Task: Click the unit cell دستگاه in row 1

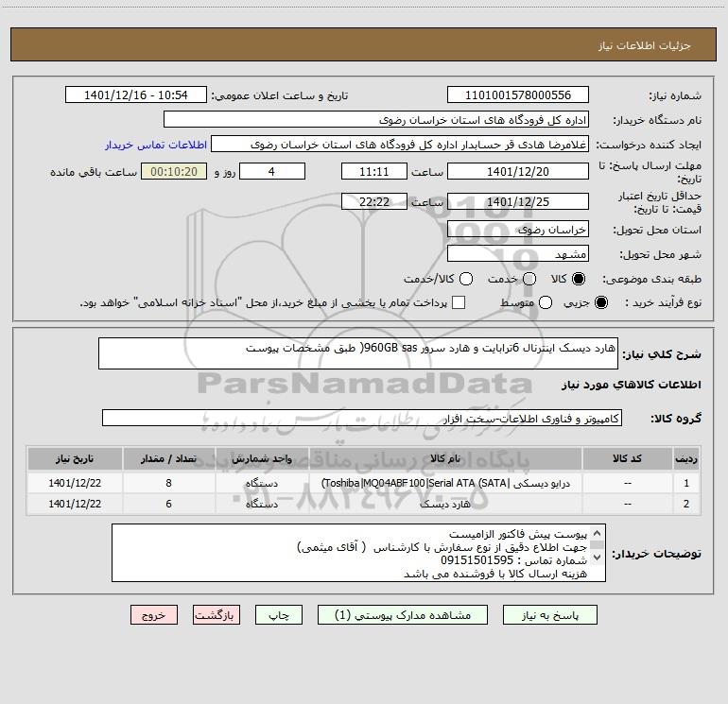Action: (262, 483)
